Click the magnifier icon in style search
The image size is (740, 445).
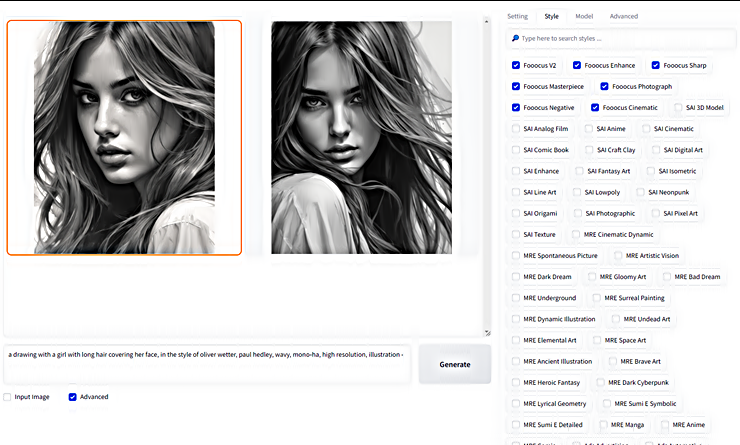[x=515, y=38]
